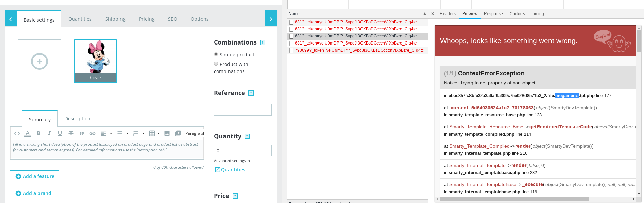The image size is (644, 203).
Task: Insert an image using the picture icon
Action: (167, 133)
